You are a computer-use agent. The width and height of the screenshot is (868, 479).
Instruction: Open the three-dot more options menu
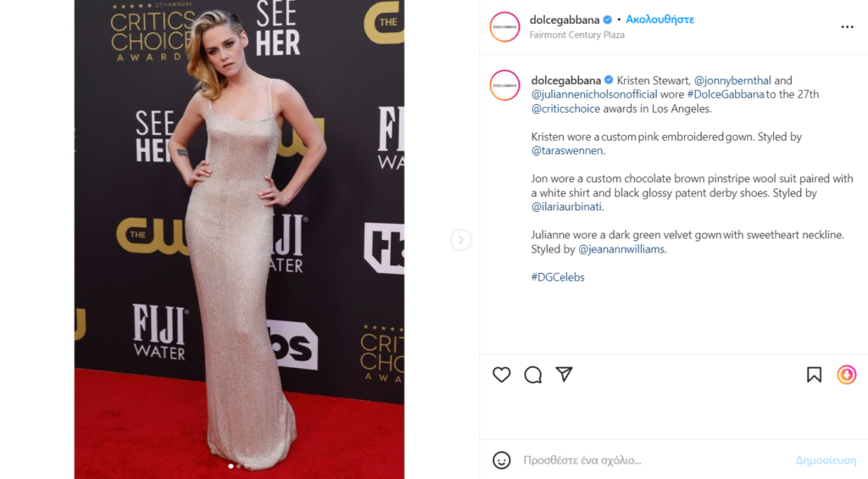(847, 26)
